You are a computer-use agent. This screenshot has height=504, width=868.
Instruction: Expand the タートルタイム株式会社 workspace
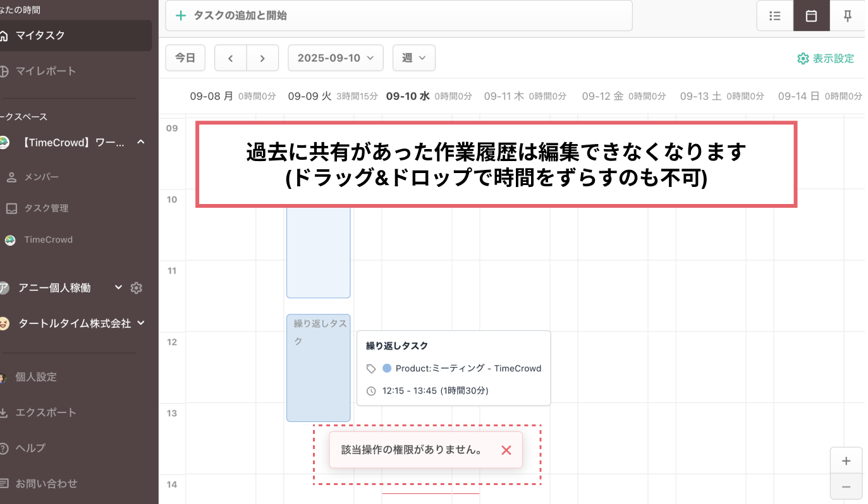click(x=140, y=323)
